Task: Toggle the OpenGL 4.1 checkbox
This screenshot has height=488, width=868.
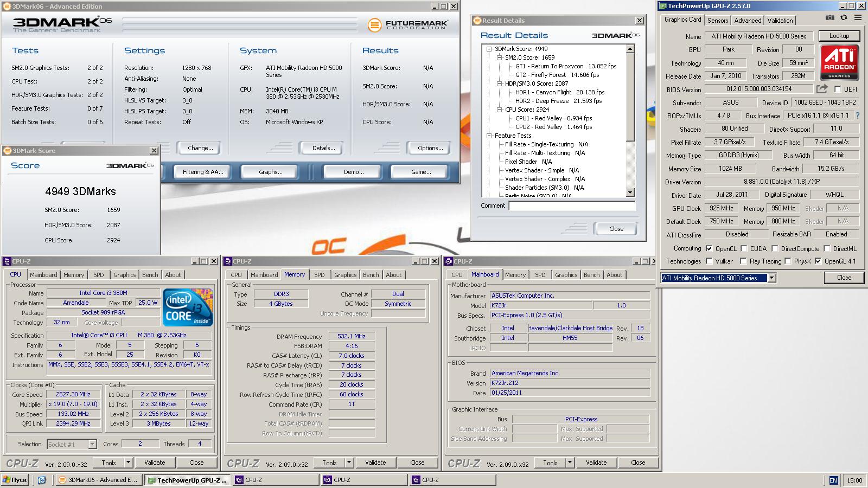Action: tap(818, 261)
